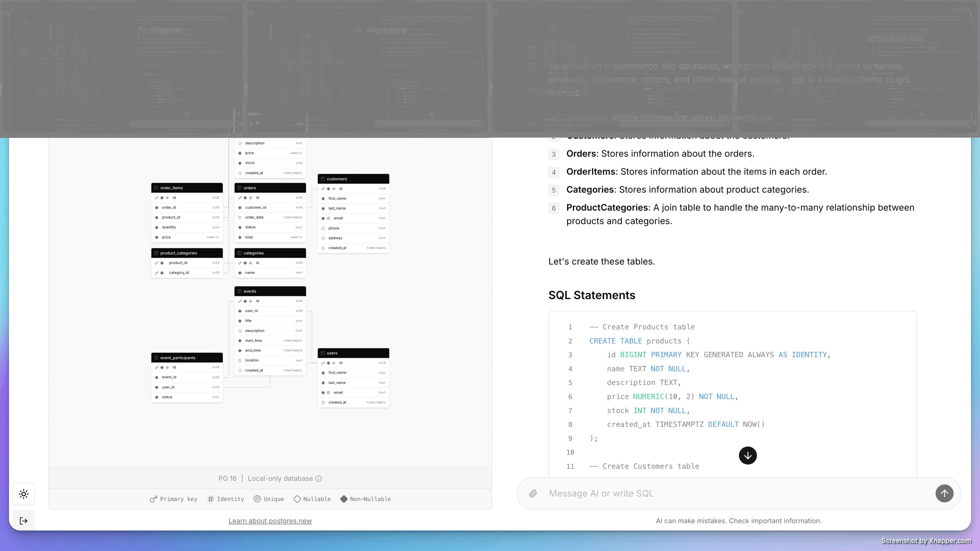Click the email column in customers table
The height and width of the screenshot is (551, 980).
338,218
